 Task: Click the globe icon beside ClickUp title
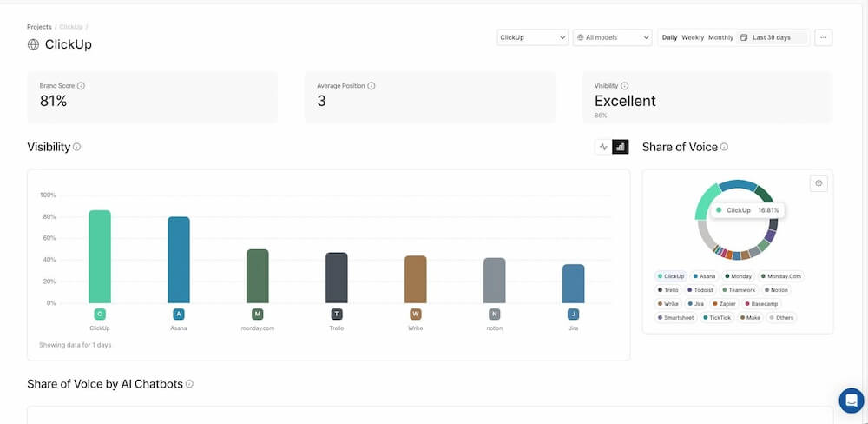33,45
